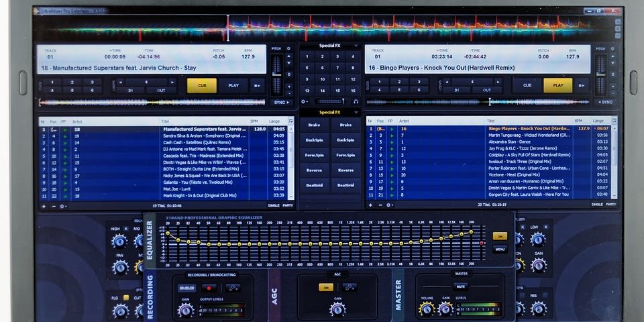Open AGC settings wrench icon
The width and height of the screenshot is (644, 322).
click(350, 288)
